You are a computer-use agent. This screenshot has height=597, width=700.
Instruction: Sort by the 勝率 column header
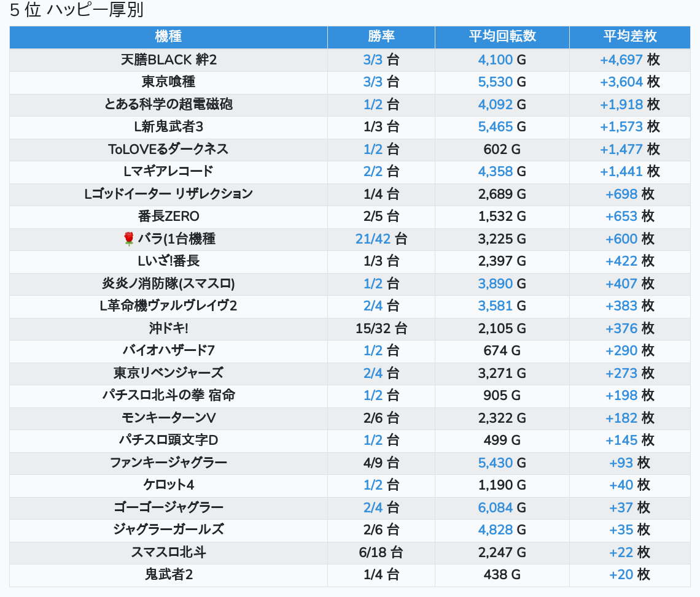381,37
